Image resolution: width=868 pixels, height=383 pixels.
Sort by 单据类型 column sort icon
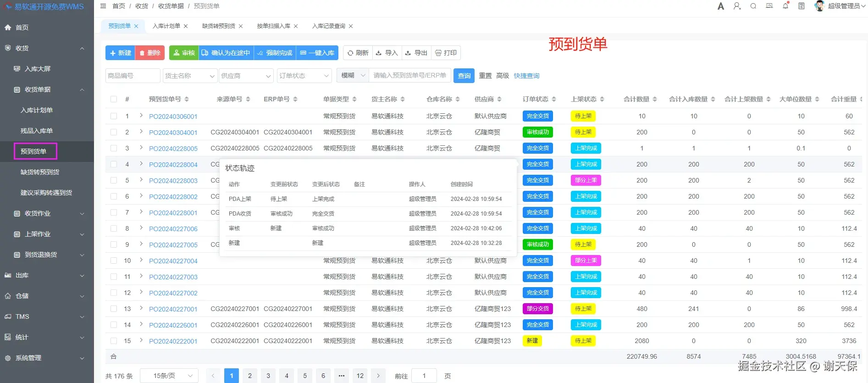click(354, 99)
